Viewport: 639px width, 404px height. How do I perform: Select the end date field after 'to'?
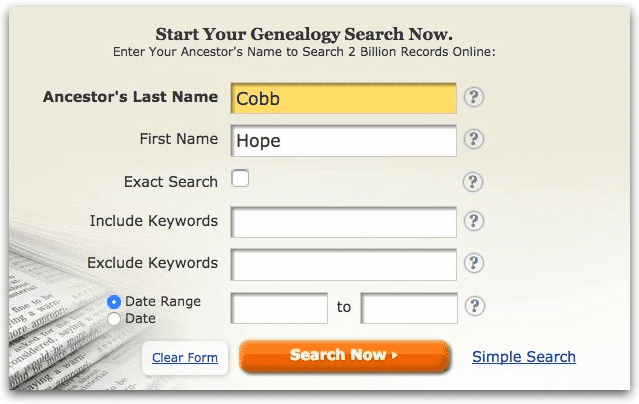pos(409,308)
